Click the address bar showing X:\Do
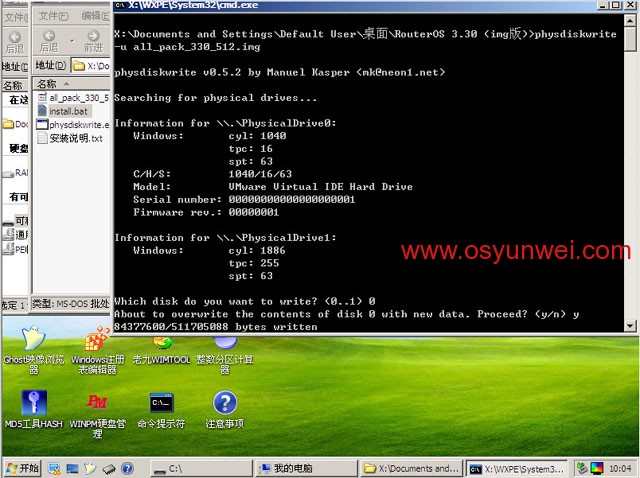The height and width of the screenshot is (478, 640). (90, 65)
